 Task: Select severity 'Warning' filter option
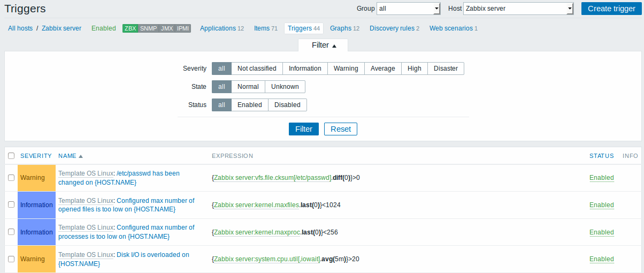[x=346, y=69]
